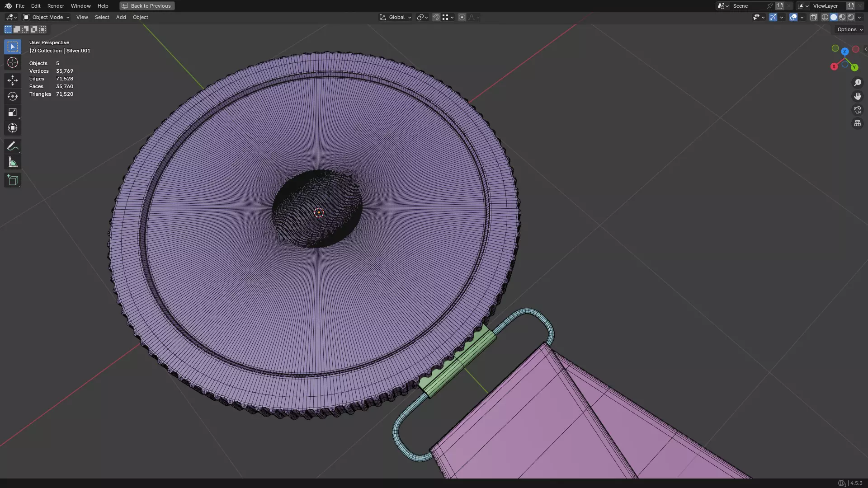Open the Options dropdown
The image size is (868, 488).
pos(849,29)
